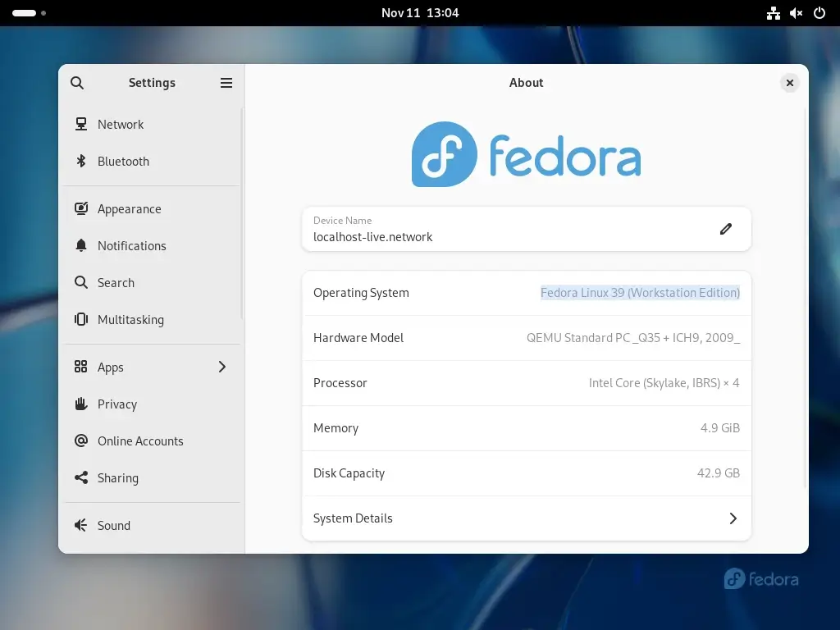
Task: Click the Appearance sidebar icon
Action: [x=81, y=208]
